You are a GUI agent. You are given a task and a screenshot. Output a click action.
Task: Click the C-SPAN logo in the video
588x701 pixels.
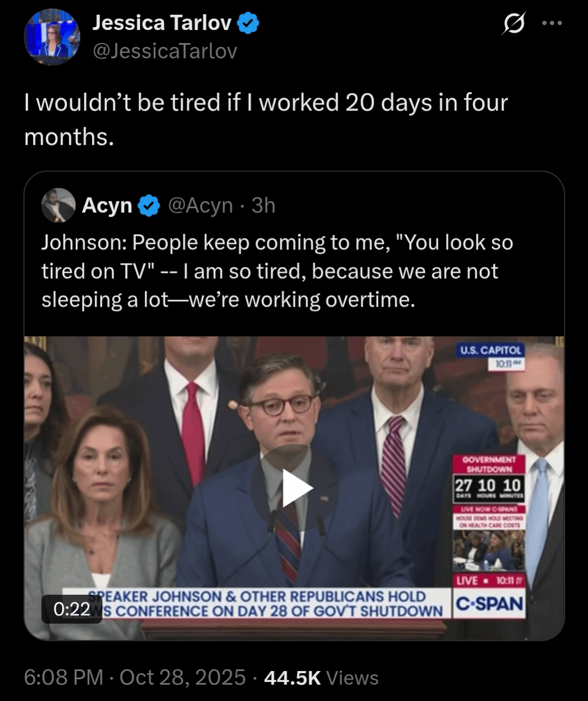489,604
